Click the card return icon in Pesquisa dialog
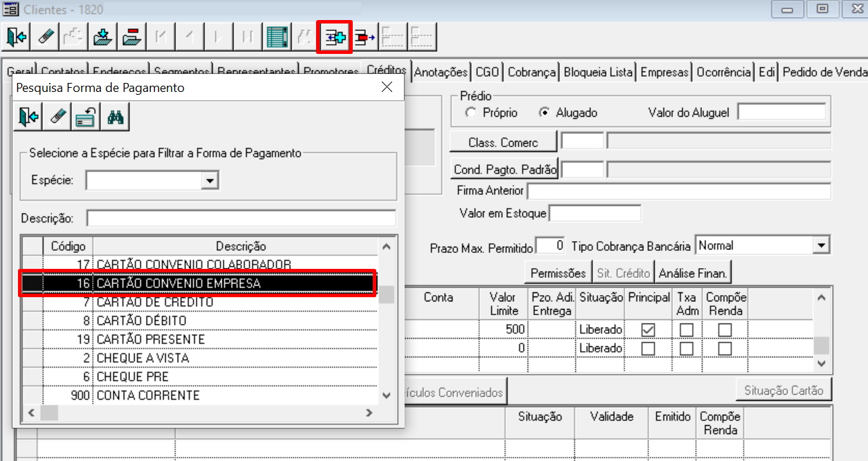The image size is (868, 461). point(86,117)
